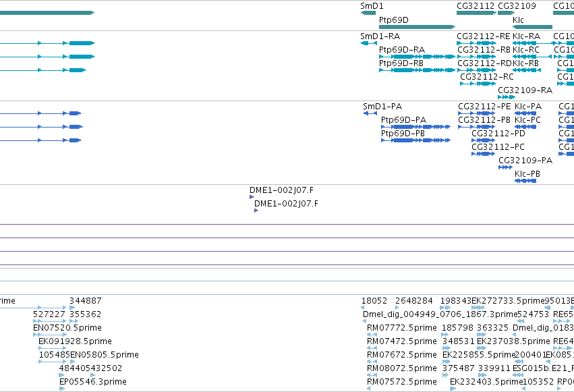Click EST EK237038.5prime
Screen dimensions: 574x392
point(482,348)
